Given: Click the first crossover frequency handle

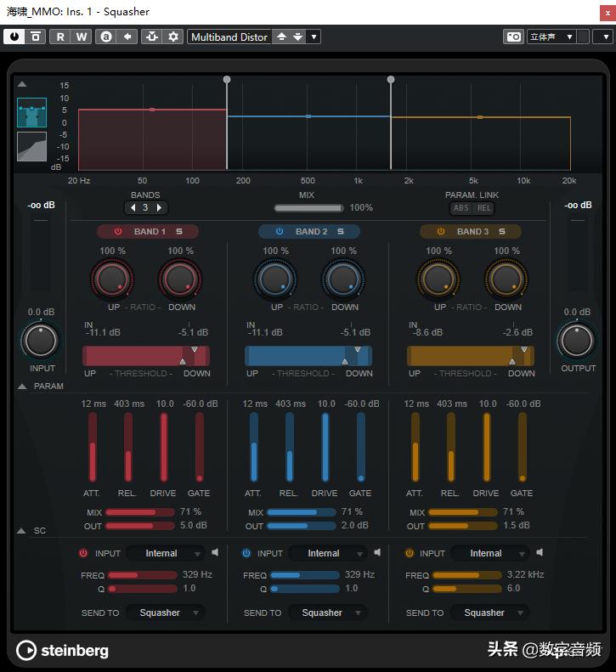Looking at the screenshot, I should point(227,80).
